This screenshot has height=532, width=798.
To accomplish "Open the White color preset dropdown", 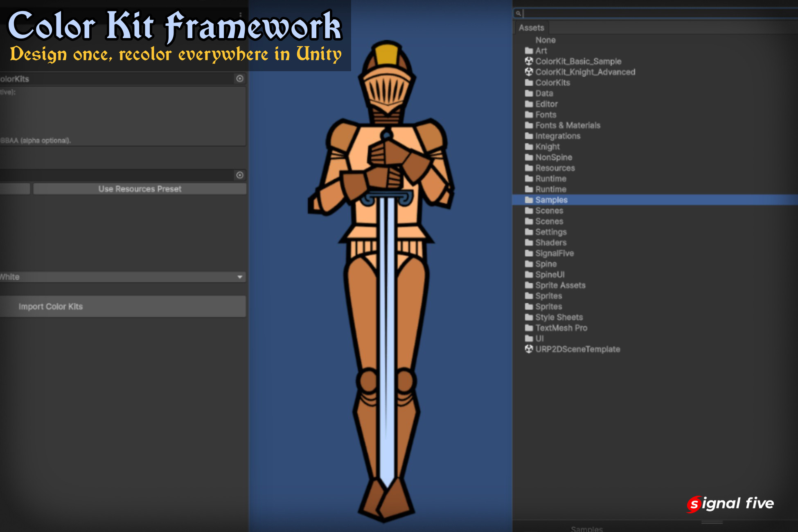I will click(x=122, y=277).
